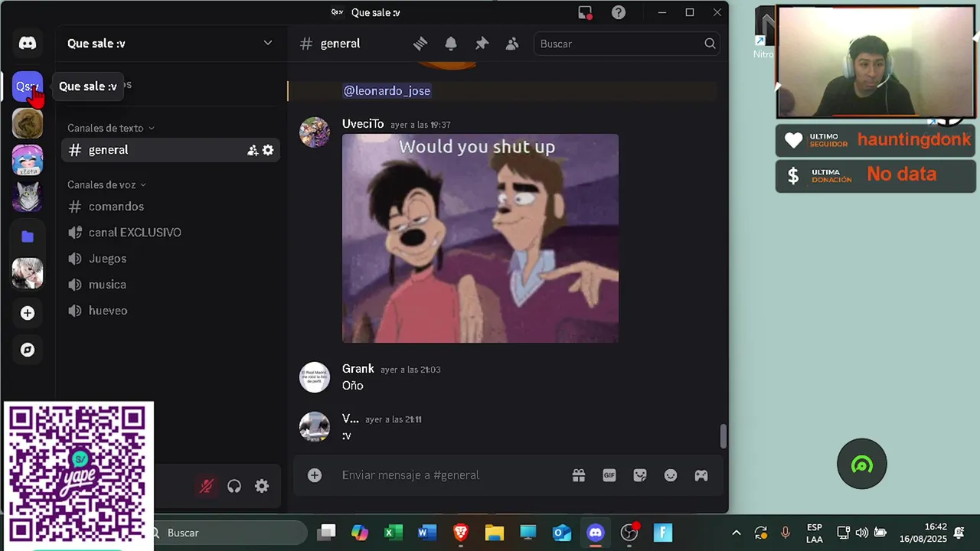
Task: Create invite for the general channel
Action: point(253,151)
